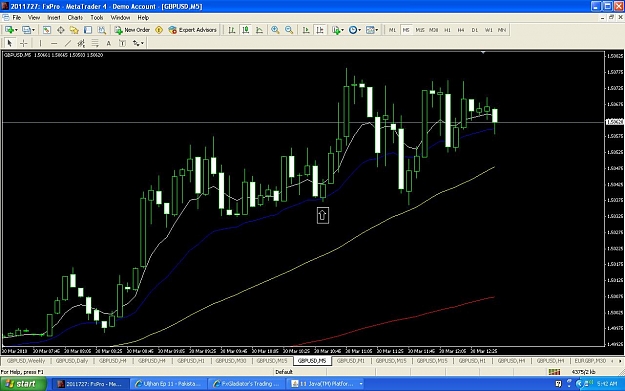Expand the Templates dropdown arrow
This screenshot has width=625, height=391.
coord(377,30)
